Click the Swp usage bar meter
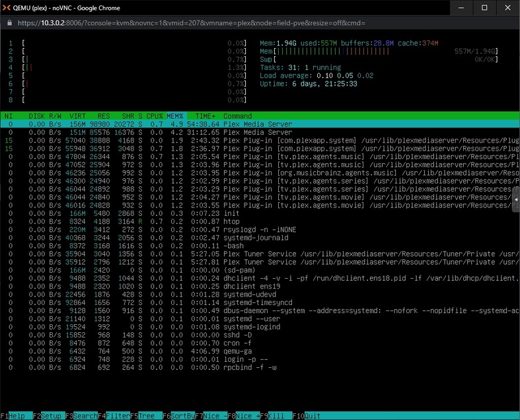520x420 pixels. tap(379, 59)
